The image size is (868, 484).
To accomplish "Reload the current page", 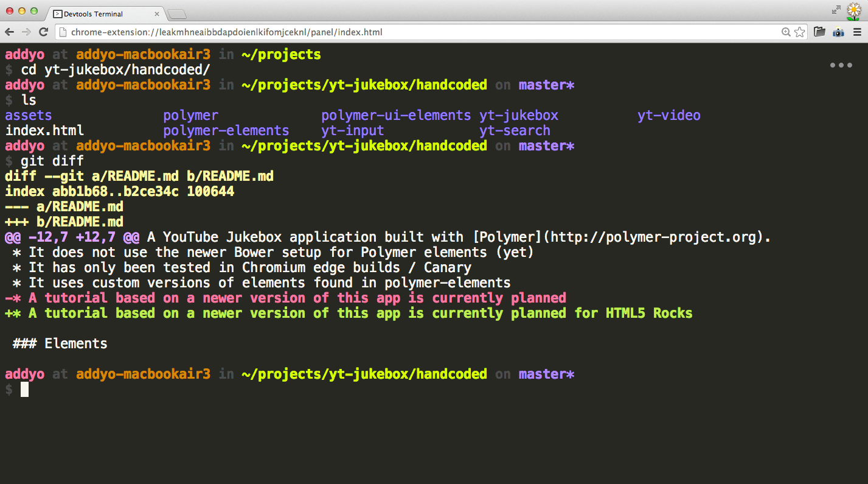I will point(43,32).
